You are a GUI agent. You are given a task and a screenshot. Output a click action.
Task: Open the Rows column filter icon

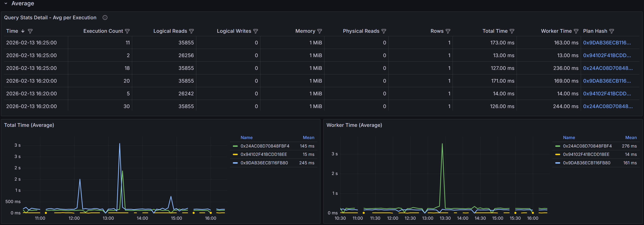tap(448, 31)
